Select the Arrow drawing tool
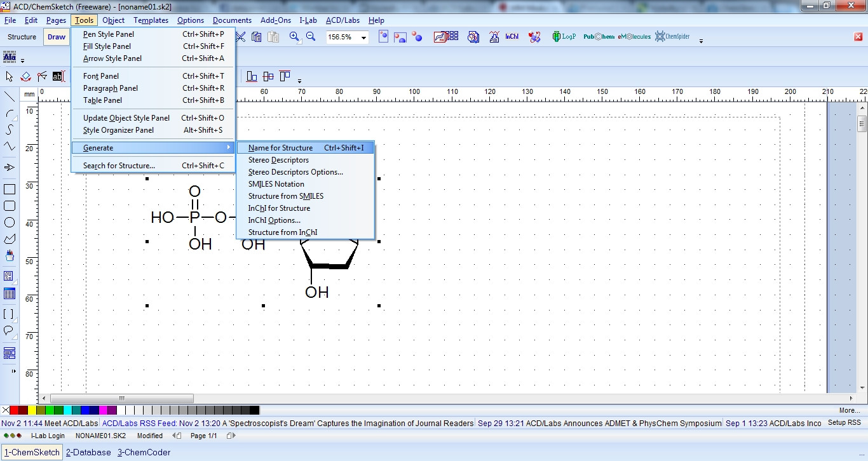The width and height of the screenshot is (868, 461). click(x=10, y=168)
